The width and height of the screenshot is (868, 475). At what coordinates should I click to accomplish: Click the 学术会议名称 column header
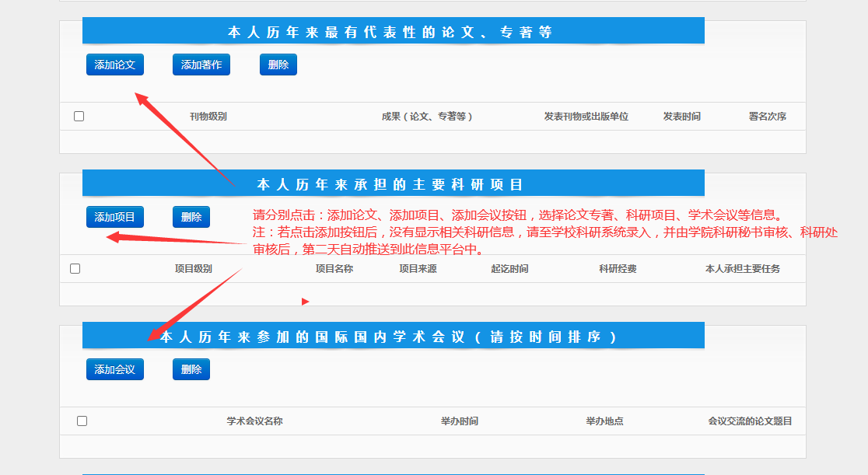pos(254,421)
